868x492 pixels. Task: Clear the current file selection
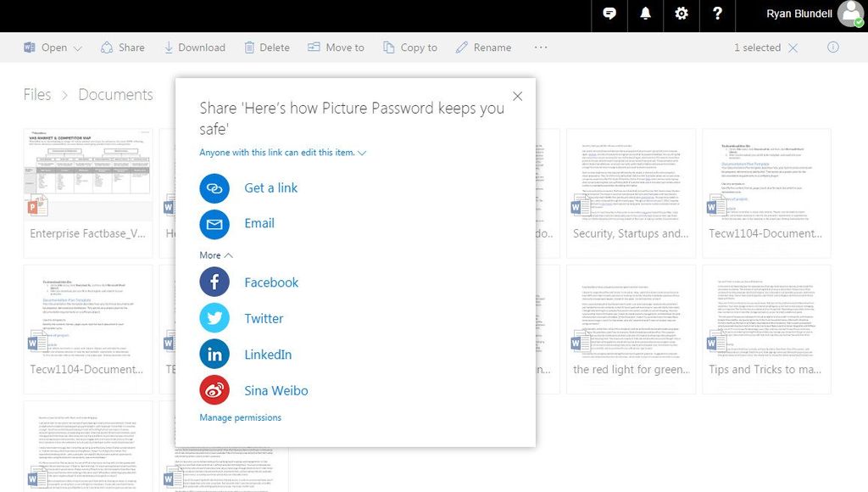792,48
